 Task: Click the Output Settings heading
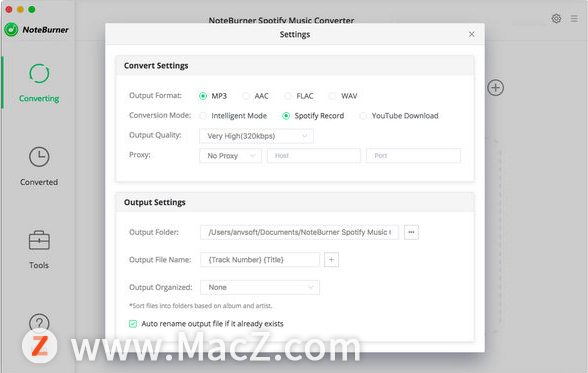[x=154, y=202]
